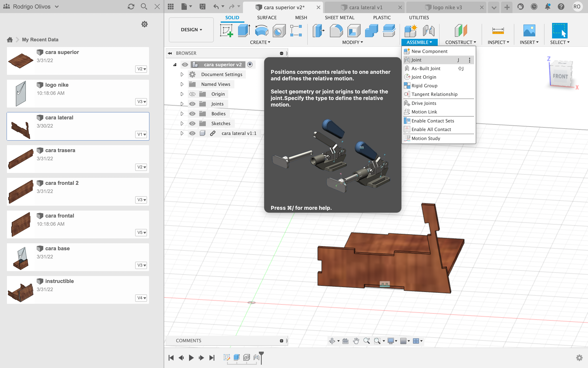Screen dimensions: 588x368
Task: Hide the Sketches folder
Action: coord(192,124)
